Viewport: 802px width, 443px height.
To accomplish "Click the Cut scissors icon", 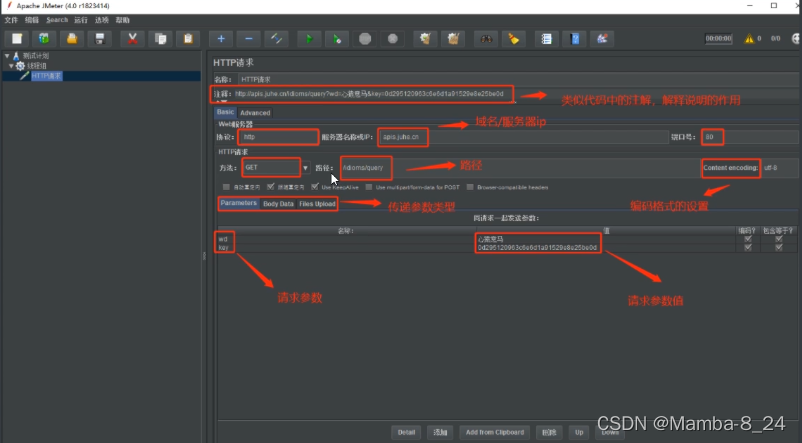I will click(132, 39).
